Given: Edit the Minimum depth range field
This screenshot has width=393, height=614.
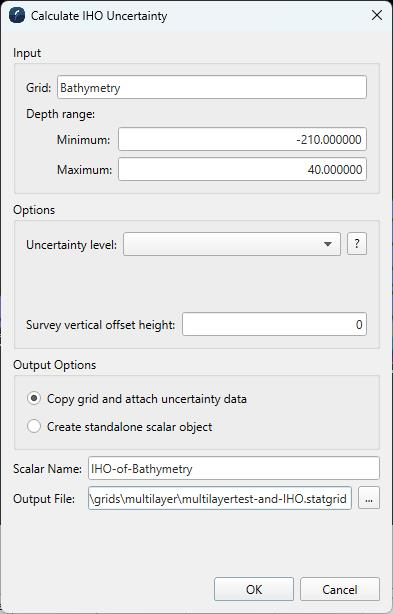Looking at the screenshot, I should [242, 139].
